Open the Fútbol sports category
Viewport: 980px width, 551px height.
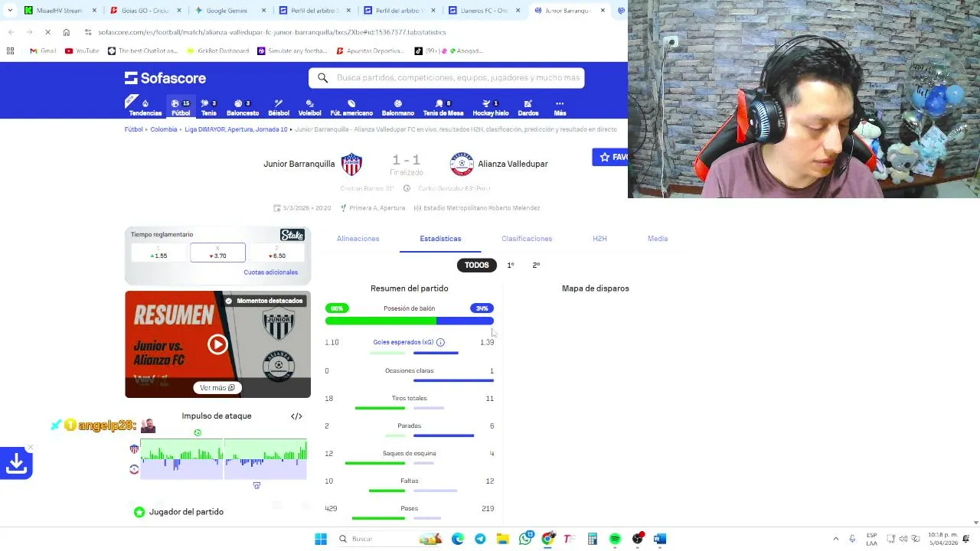(x=181, y=108)
